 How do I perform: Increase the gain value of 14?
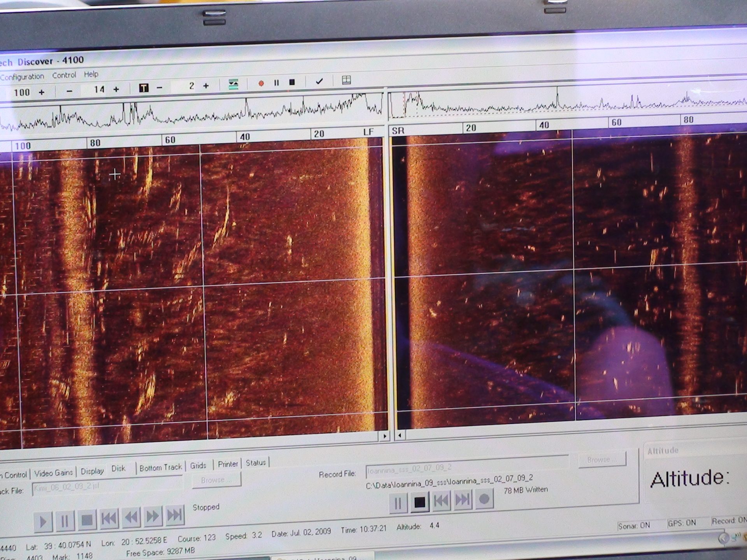(x=116, y=89)
